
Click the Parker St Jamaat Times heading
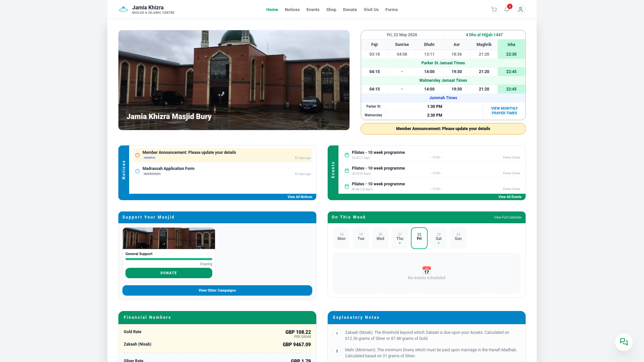tap(443, 63)
